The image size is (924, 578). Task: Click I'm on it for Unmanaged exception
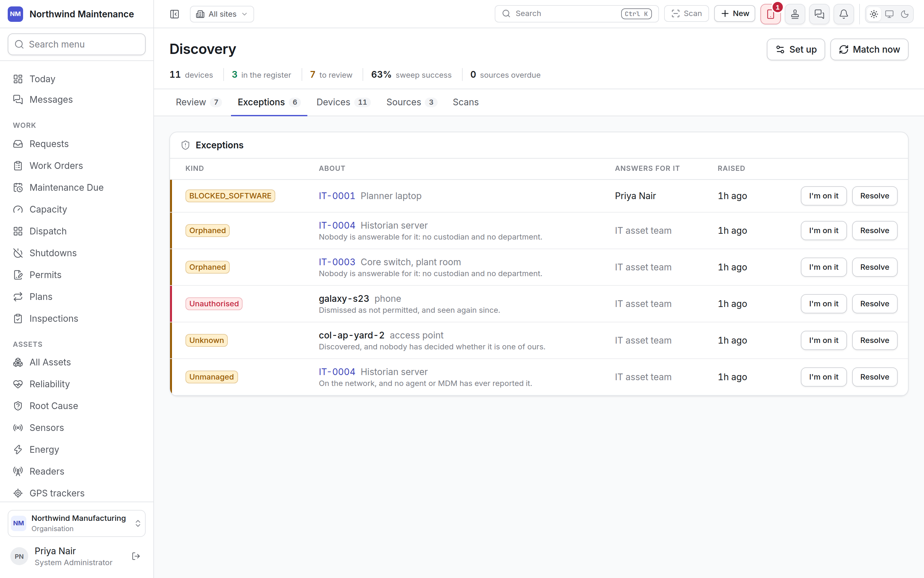824,377
